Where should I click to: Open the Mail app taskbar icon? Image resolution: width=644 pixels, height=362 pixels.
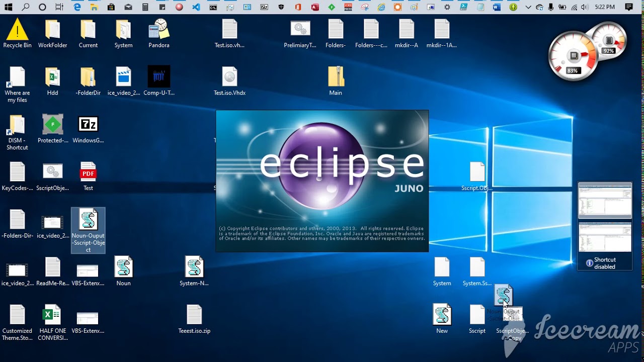pyautogui.click(x=128, y=7)
